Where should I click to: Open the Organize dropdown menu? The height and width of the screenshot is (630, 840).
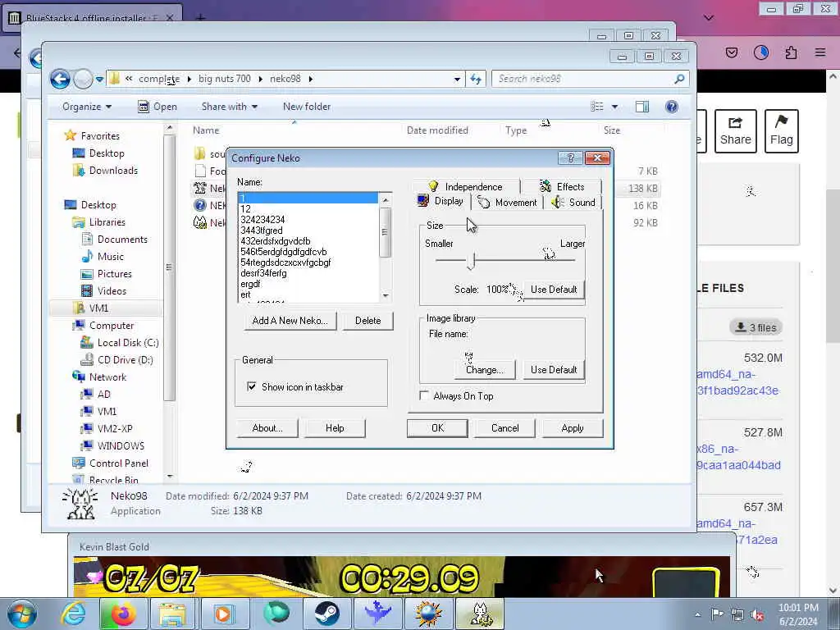point(87,107)
